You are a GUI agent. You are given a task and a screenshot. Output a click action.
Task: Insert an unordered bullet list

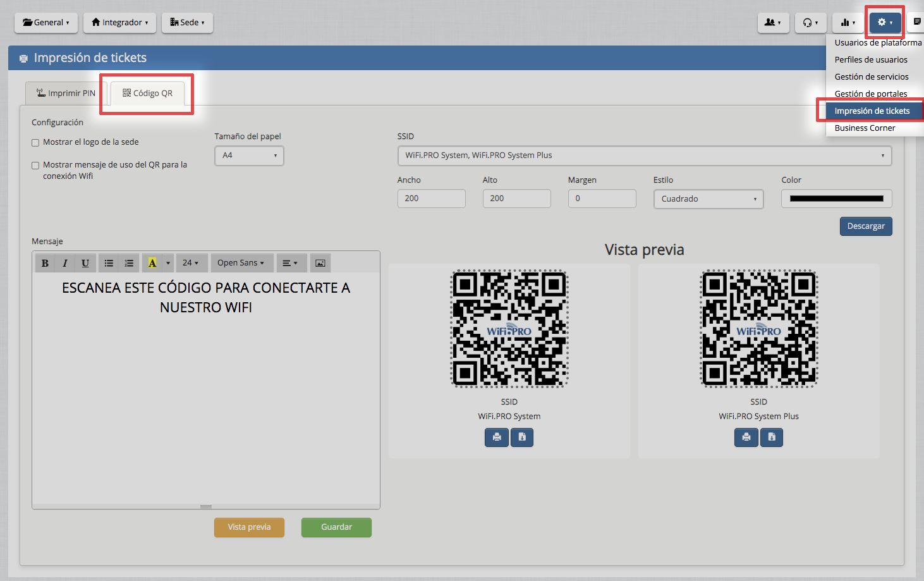(109, 263)
